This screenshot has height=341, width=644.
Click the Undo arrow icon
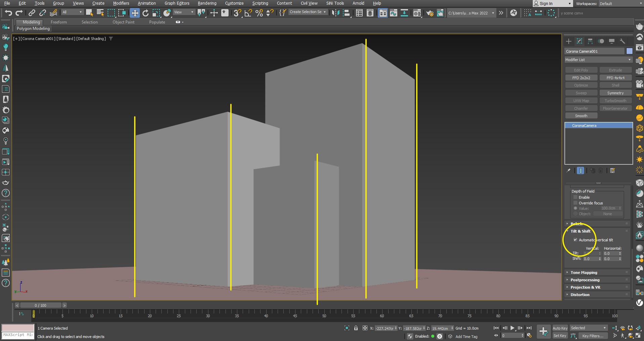8,13
